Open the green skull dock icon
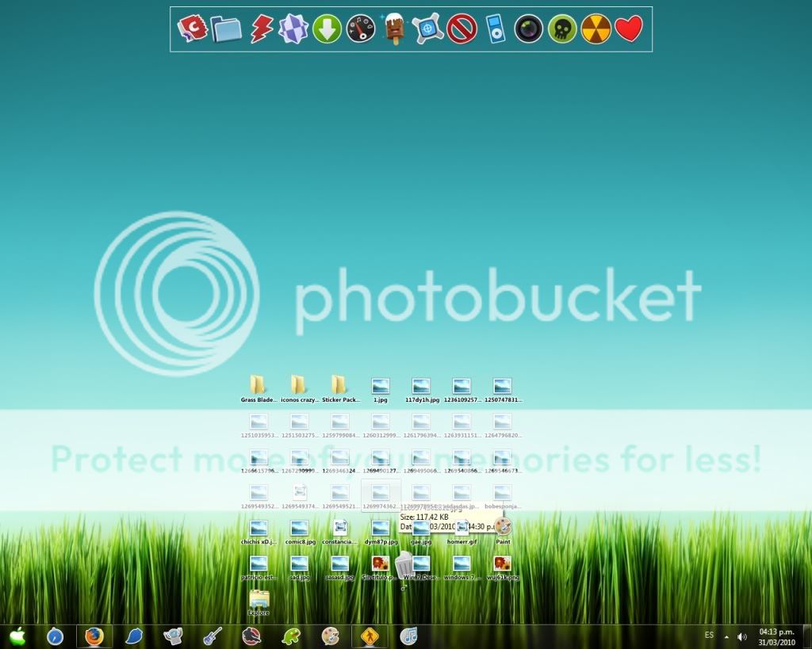Image resolution: width=812 pixels, height=649 pixels. tap(561, 29)
